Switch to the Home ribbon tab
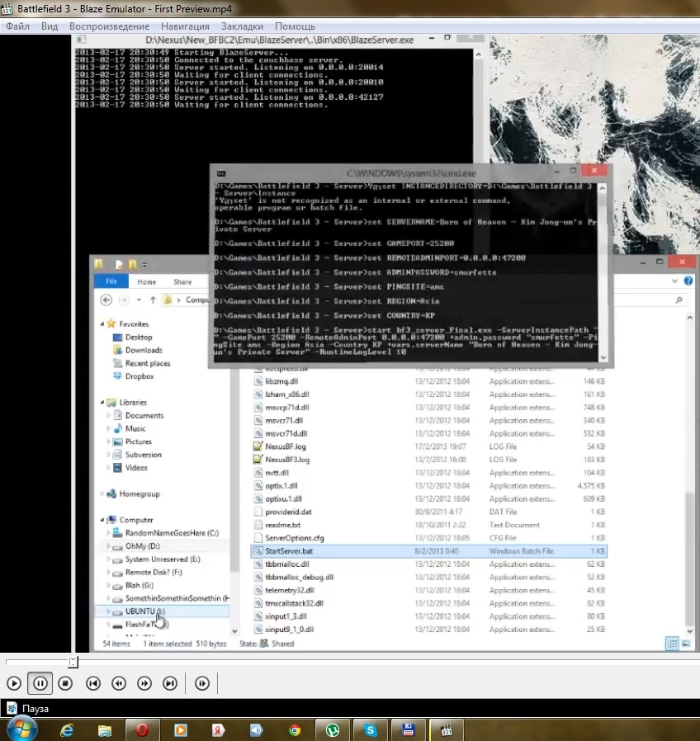The width and height of the screenshot is (700, 741). [147, 281]
